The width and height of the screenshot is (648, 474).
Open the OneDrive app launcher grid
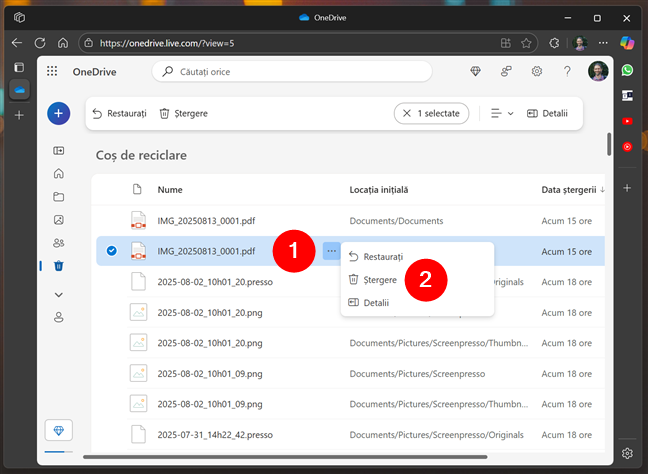52,71
